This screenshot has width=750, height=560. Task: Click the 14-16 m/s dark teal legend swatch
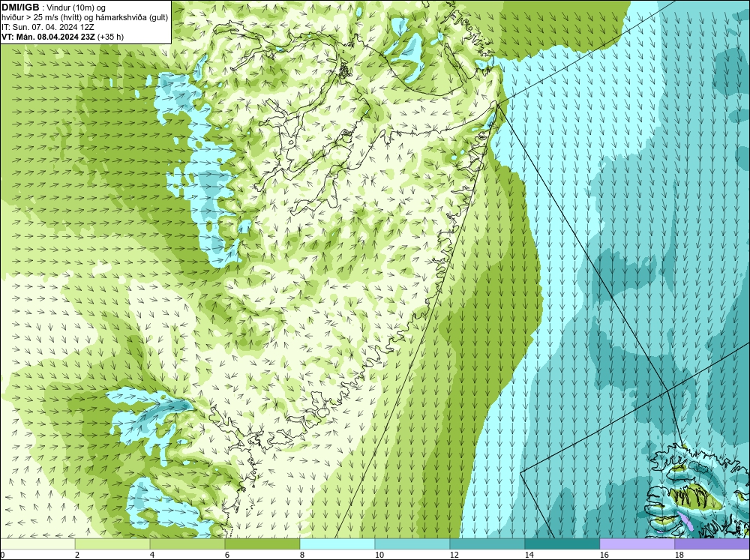click(x=562, y=544)
